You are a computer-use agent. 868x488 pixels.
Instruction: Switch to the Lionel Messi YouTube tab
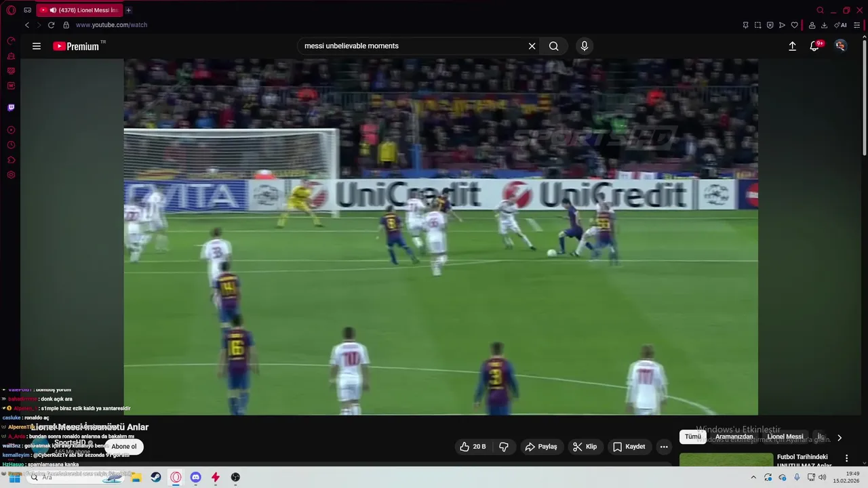click(79, 10)
